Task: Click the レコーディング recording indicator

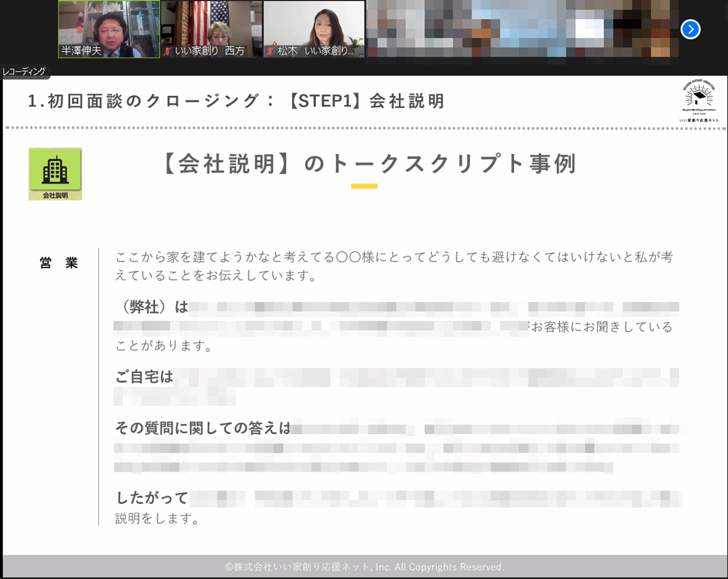Action: coord(25,71)
